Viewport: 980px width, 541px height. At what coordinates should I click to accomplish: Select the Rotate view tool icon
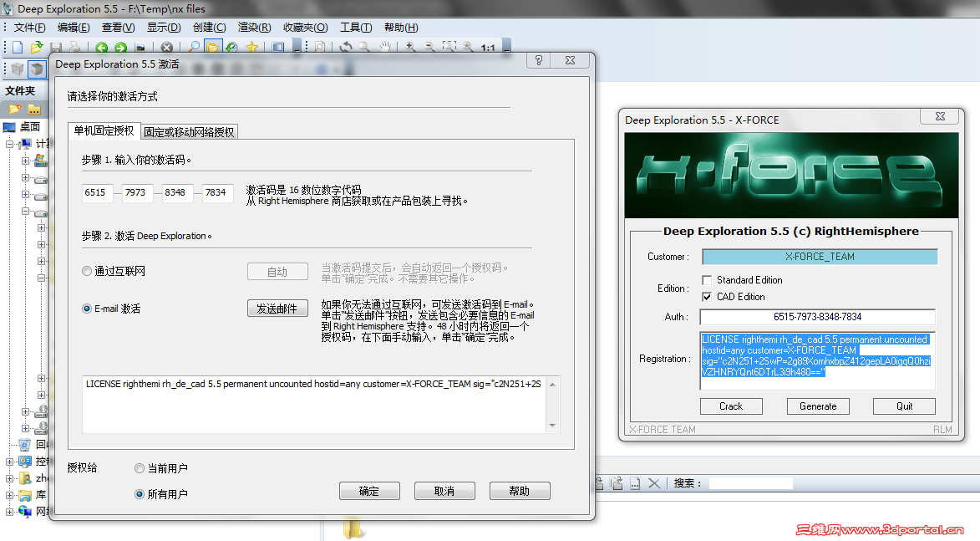pos(346,47)
